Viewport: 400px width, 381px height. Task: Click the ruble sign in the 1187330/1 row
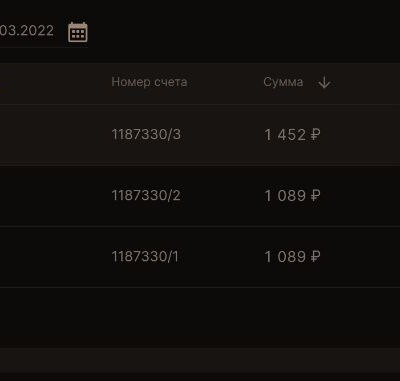pyautogui.click(x=315, y=257)
